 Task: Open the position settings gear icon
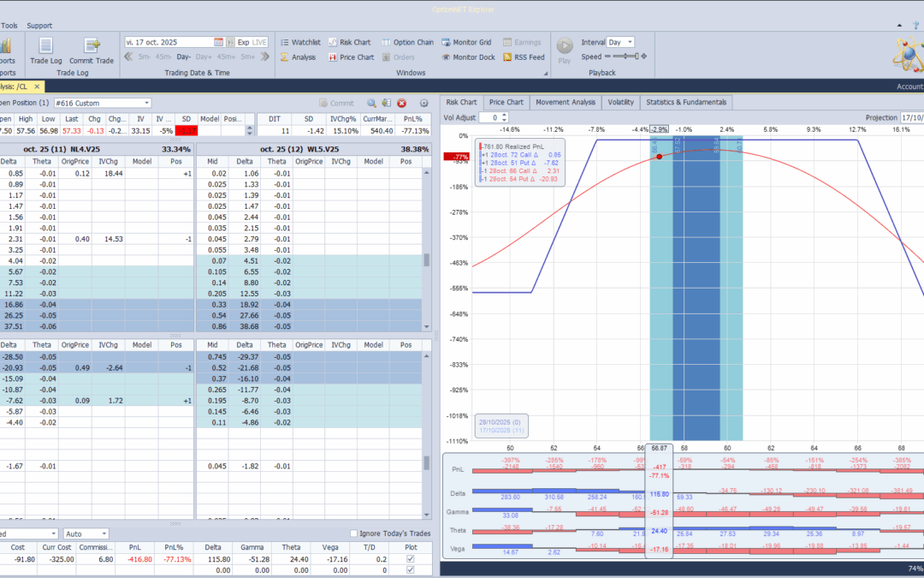coord(423,104)
